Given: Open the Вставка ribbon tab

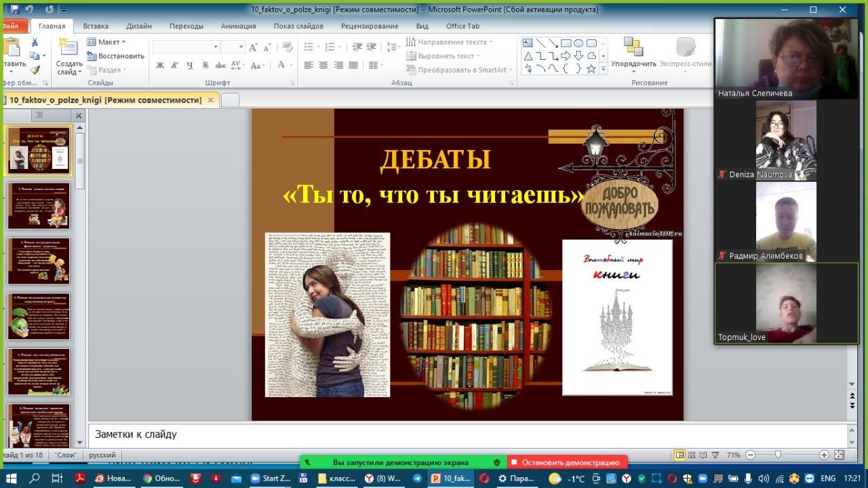Looking at the screenshot, I should pyautogui.click(x=96, y=26).
